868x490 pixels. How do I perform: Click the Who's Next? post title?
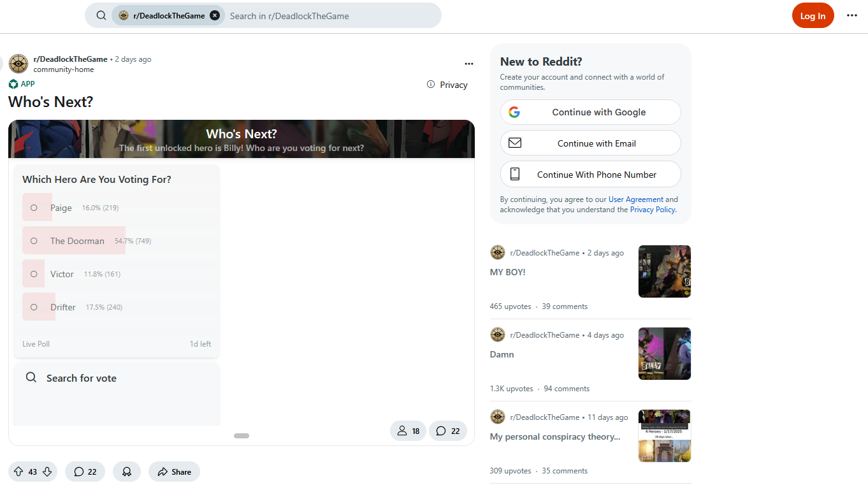[x=51, y=102]
